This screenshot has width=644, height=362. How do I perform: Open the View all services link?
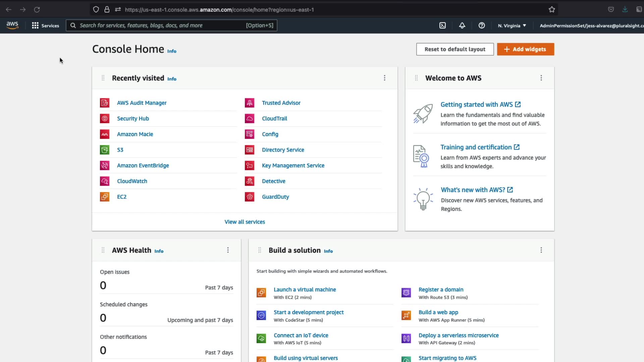245,222
